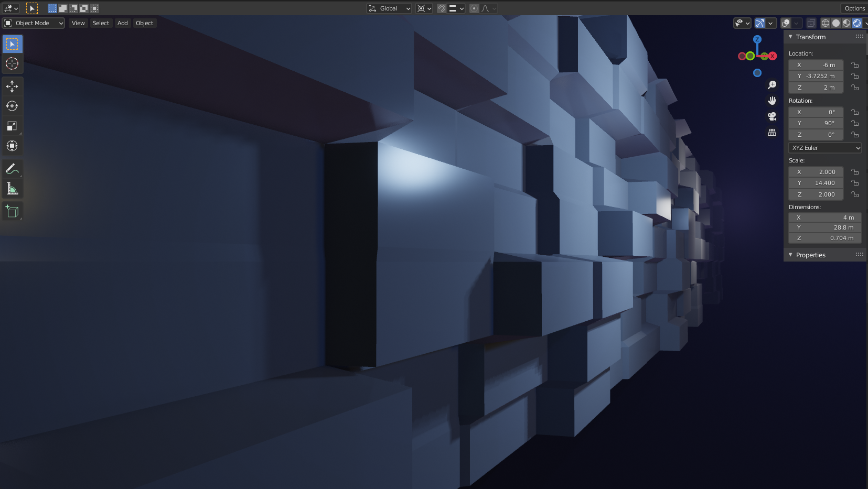Image resolution: width=868 pixels, height=489 pixels.
Task: Pick the Rotate tool
Action: [12, 106]
